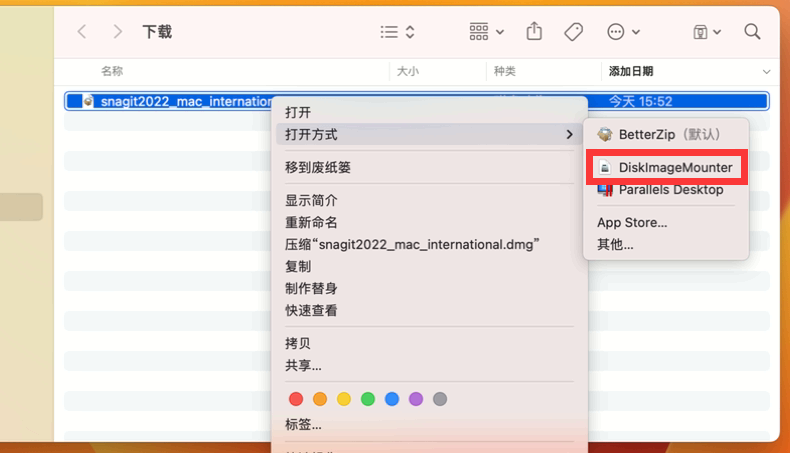Click 其他… in the open-with submenu
Screen dimensions: 790x453
(615, 244)
